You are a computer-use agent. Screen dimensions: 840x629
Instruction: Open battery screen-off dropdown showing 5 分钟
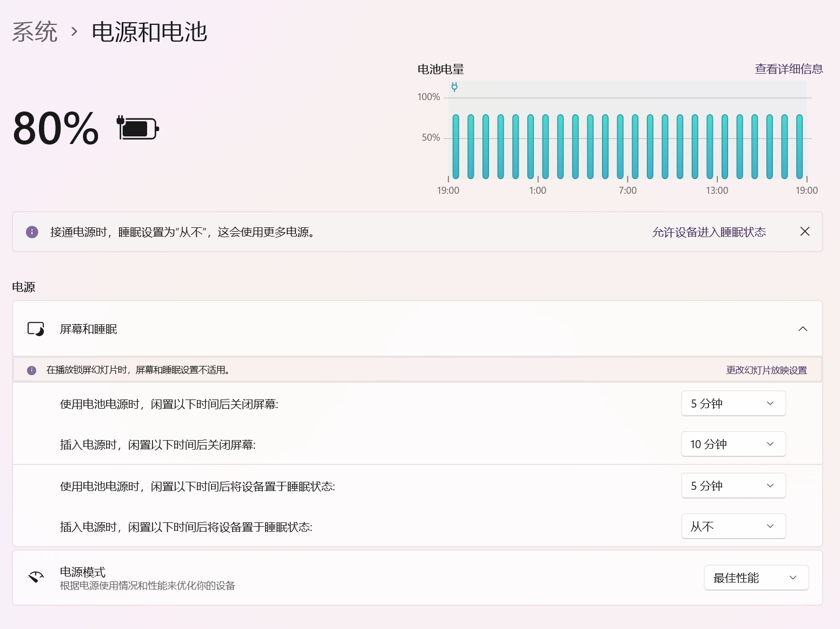click(733, 403)
